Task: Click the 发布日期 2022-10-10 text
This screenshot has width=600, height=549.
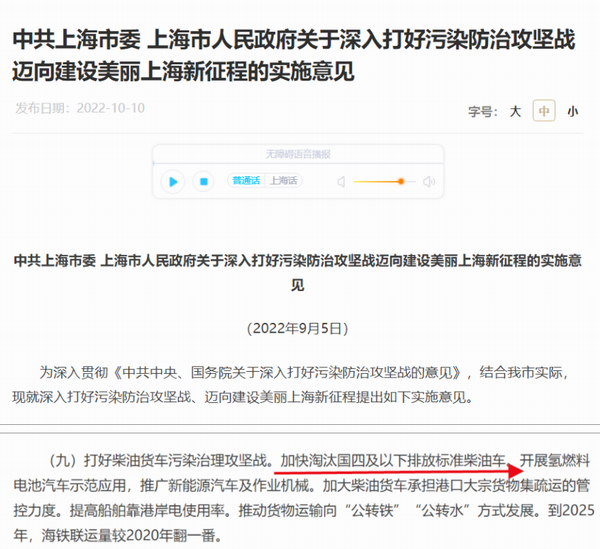Action: 80,108
